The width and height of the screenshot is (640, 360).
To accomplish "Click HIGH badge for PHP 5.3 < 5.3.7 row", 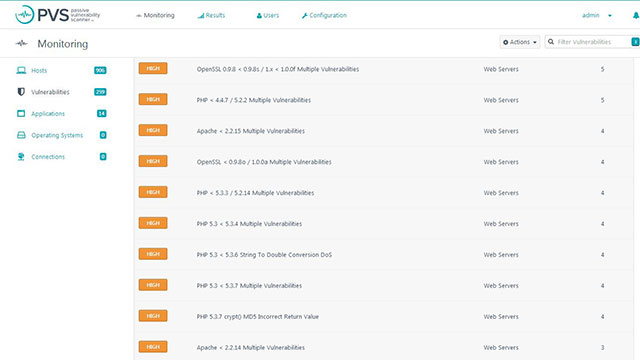I will pos(153,285).
